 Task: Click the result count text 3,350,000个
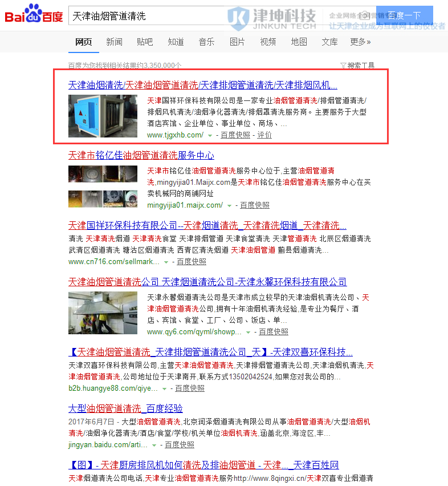(x=162, y=66)
